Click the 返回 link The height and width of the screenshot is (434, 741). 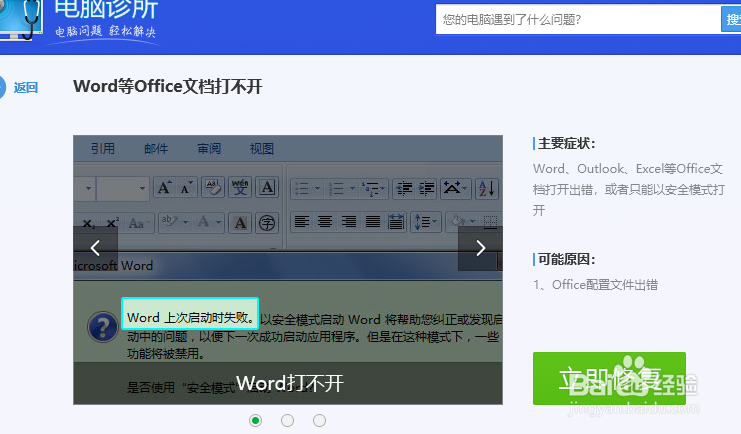coord(26,87)
